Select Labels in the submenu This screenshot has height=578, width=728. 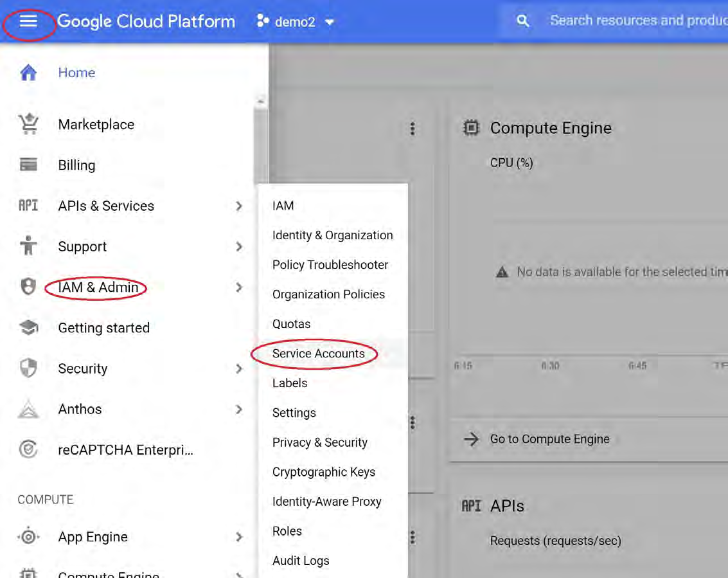290,383
